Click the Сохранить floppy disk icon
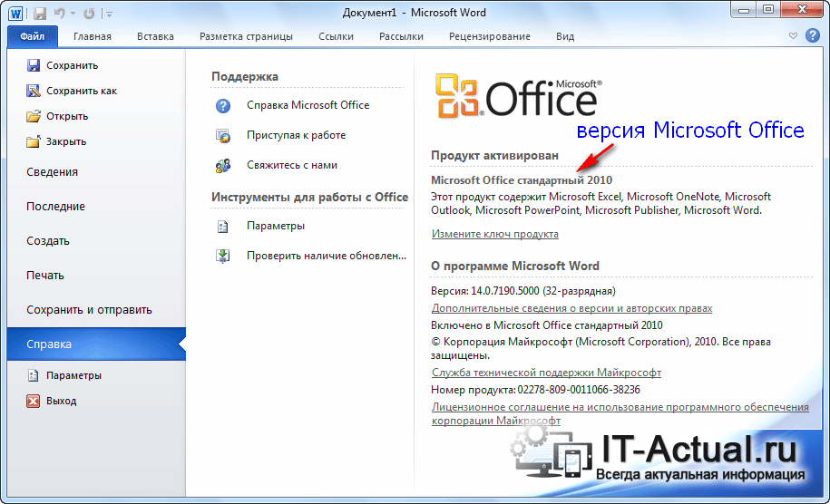This screenshot has height=504, width=830. [34, 65]
